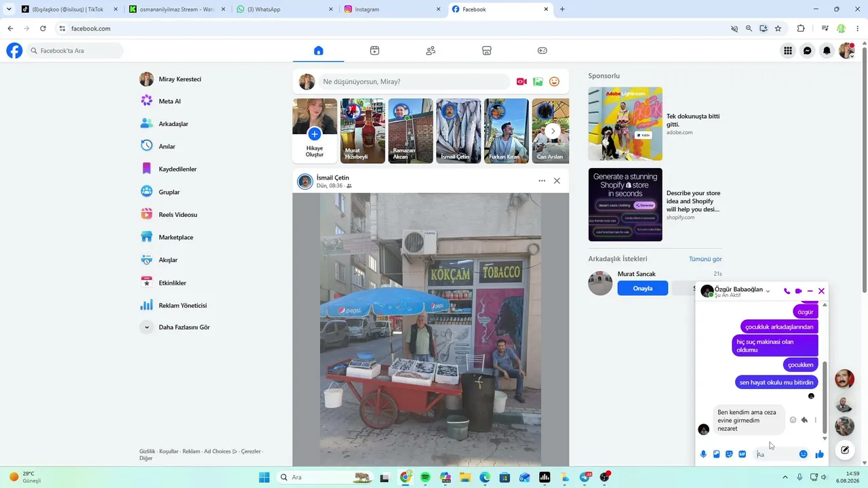Create a story with Hikaye Oluştur
Image resolution: width=868 pixels, height=488 pixels.
click(x=315, y=131)
